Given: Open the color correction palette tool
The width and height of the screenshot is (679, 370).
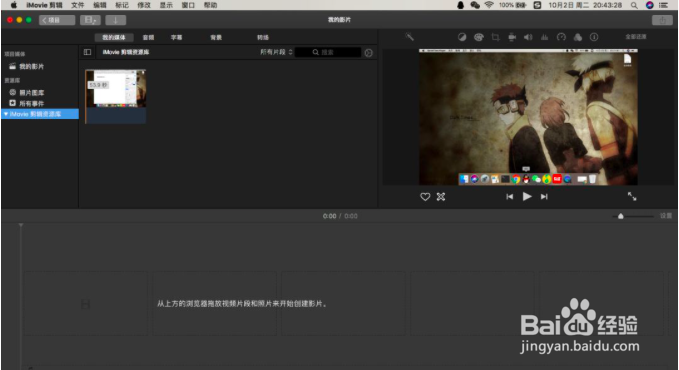Looking at the screenshot, I should (x=479, y=37).
